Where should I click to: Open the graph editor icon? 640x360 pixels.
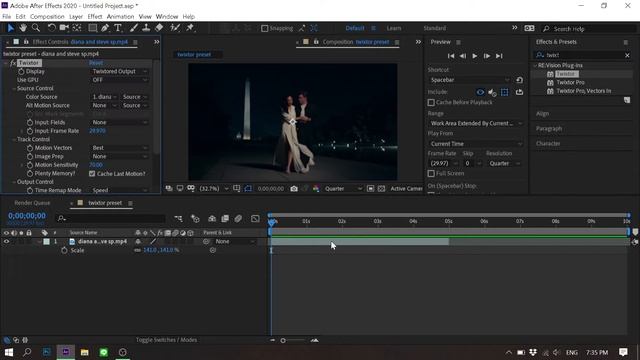coord(255,219)
